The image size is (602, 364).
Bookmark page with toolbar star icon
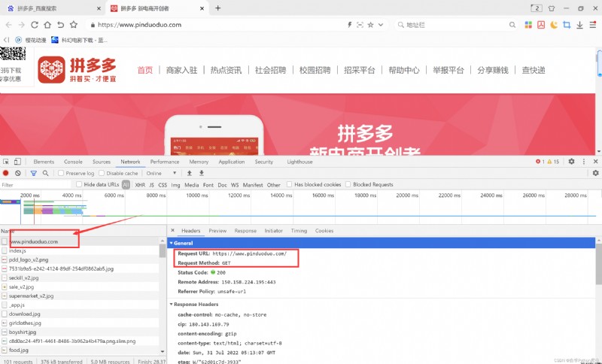[74, 25]
